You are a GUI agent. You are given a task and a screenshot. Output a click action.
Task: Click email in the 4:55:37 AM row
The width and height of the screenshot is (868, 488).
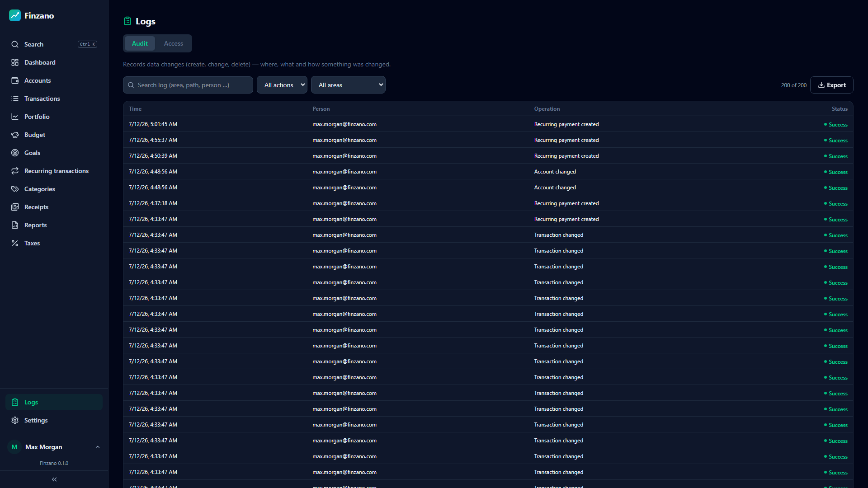tap(344, 140)
